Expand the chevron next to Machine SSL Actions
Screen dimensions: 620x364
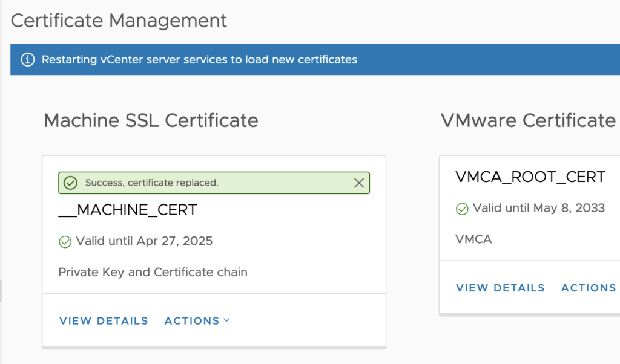(x=227, y=320)
